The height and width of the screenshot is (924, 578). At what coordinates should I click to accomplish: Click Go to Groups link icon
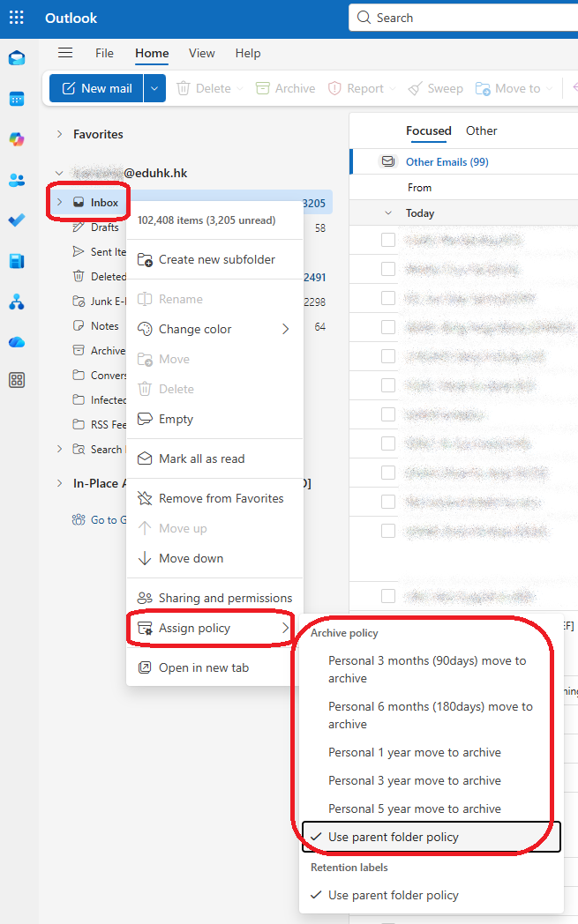click(x=79, y=520)
